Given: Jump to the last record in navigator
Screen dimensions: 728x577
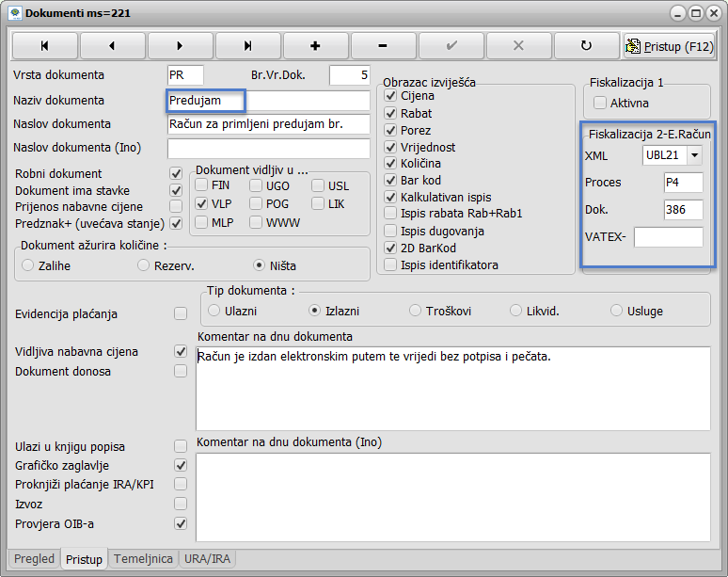Looking at the screenshot, I should click(247, 45).
